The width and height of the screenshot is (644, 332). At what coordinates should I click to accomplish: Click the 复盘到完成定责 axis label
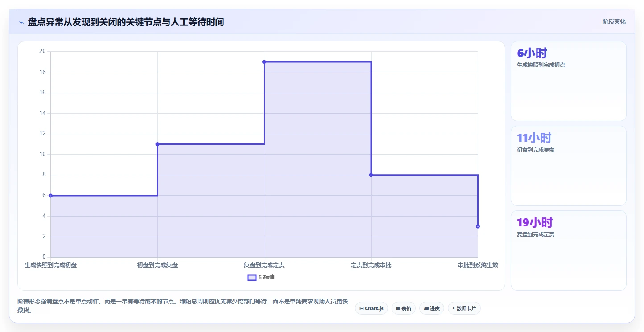point(264,265)
